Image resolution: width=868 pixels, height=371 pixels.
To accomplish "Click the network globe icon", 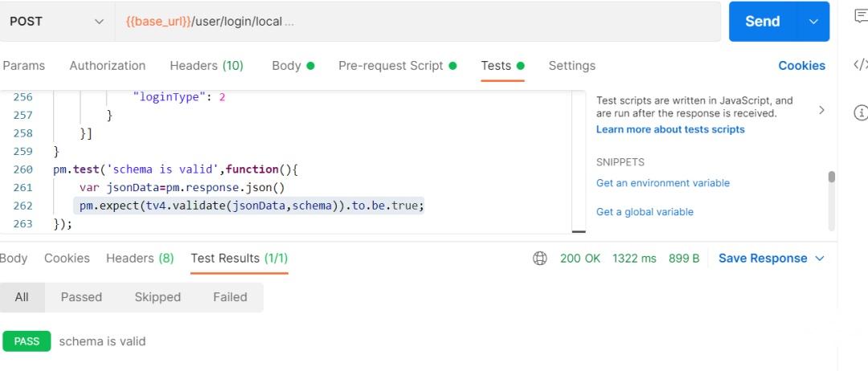I will pyautogui.click(x=540, y=259).
